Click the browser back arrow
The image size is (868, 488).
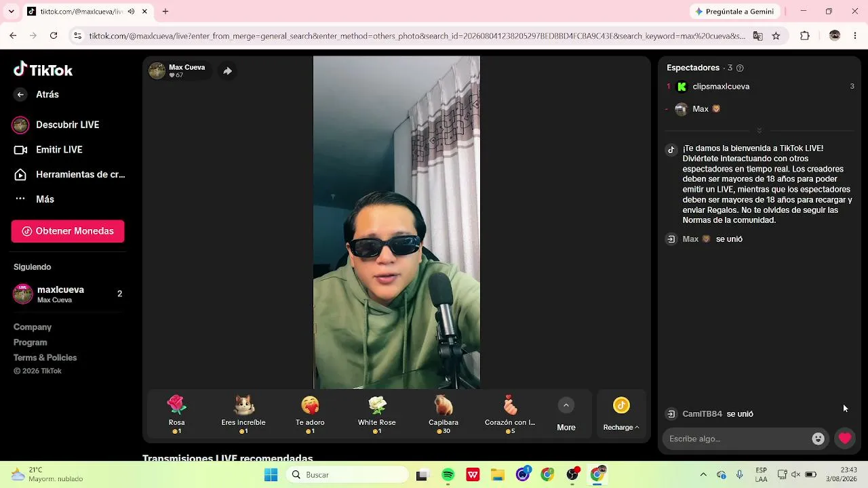pyautogui.click(x=13, y=36)
